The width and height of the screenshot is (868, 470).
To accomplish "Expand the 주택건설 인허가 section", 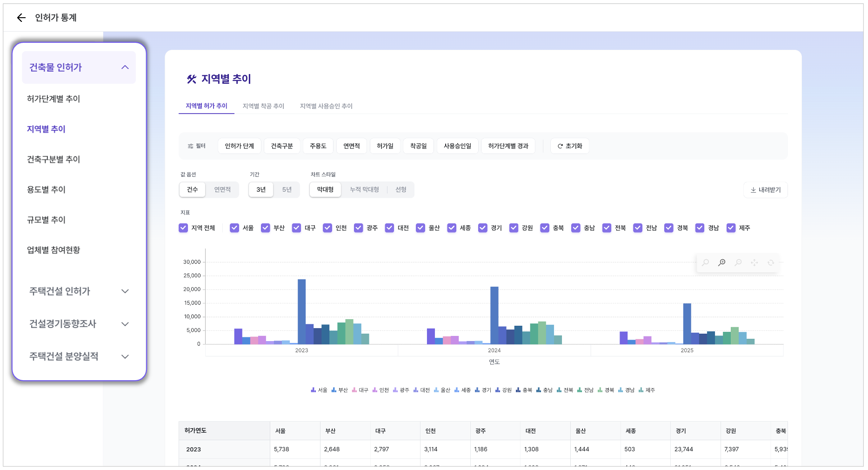I will [x=125, y=291].
